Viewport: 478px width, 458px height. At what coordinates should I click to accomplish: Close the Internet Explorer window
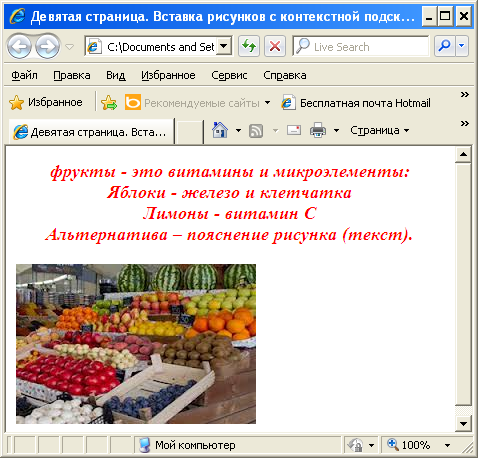pyautogui.click(x=464, y=16)
